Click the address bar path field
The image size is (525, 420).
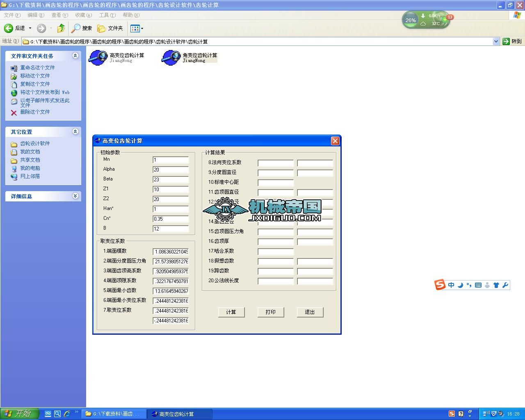pyautogui.click(x=257, y=41)
